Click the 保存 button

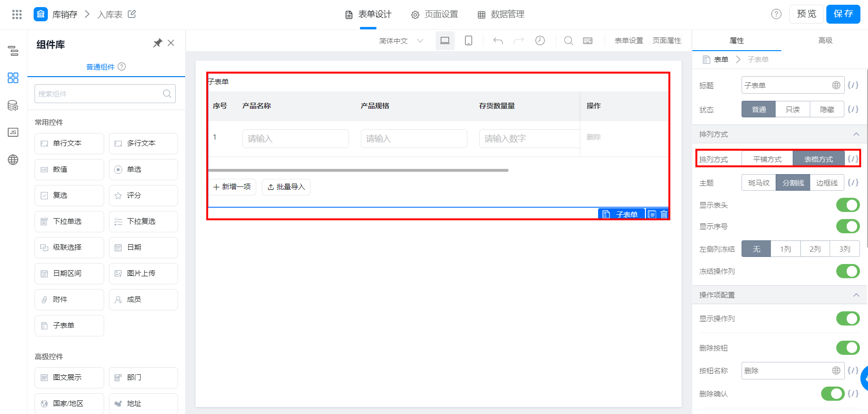(x=843, y=14)
